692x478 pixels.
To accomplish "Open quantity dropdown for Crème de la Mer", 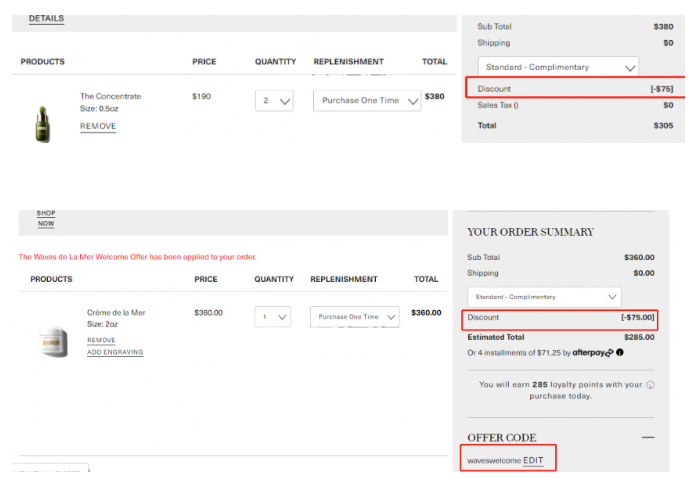I will tap(272, 317).
